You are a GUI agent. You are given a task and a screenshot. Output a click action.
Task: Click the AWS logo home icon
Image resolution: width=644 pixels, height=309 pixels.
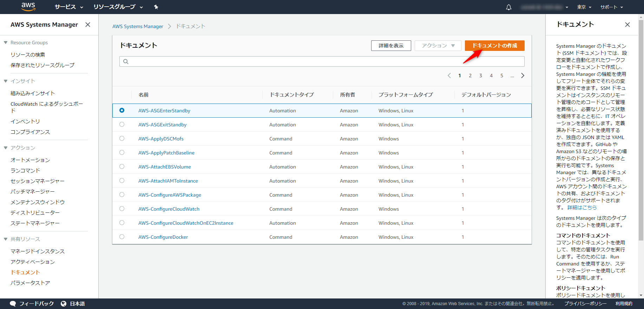28,7
